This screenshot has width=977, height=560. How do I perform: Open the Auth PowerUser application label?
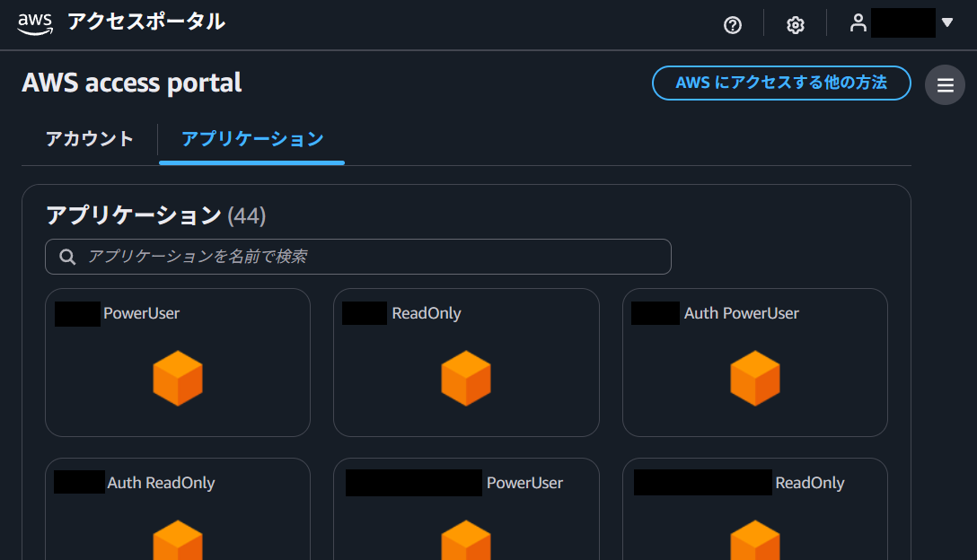point(741,313)
